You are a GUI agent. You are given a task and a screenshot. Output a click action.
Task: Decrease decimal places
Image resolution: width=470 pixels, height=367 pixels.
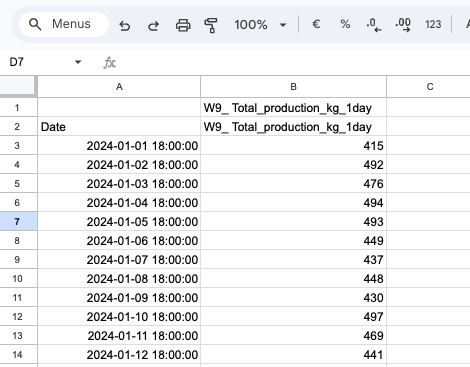point(373,25)
